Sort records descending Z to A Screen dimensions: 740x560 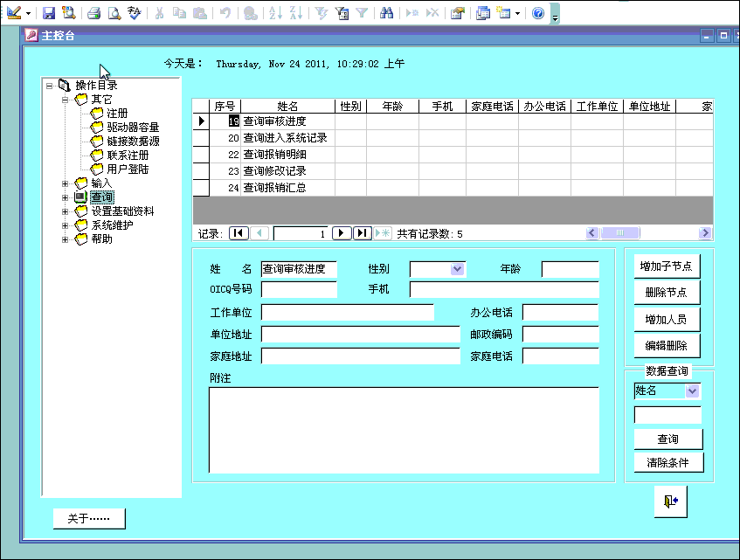click(296, 13)
